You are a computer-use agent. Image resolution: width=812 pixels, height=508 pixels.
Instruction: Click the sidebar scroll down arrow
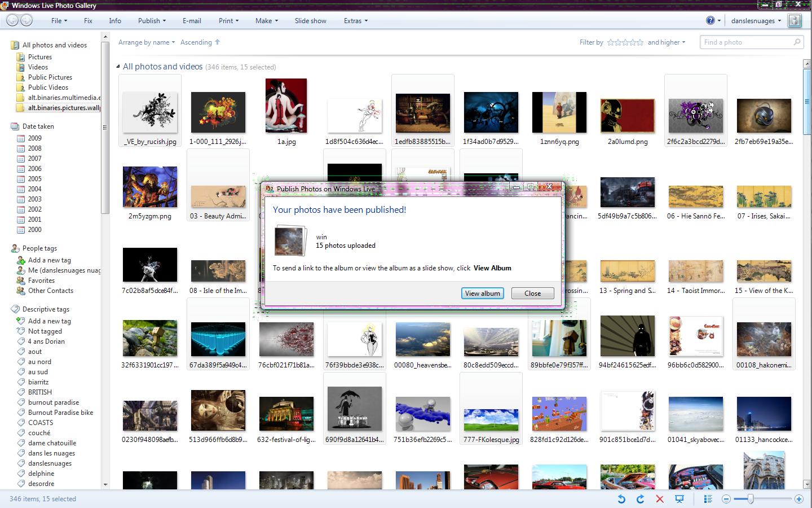[x=105, y=484]
